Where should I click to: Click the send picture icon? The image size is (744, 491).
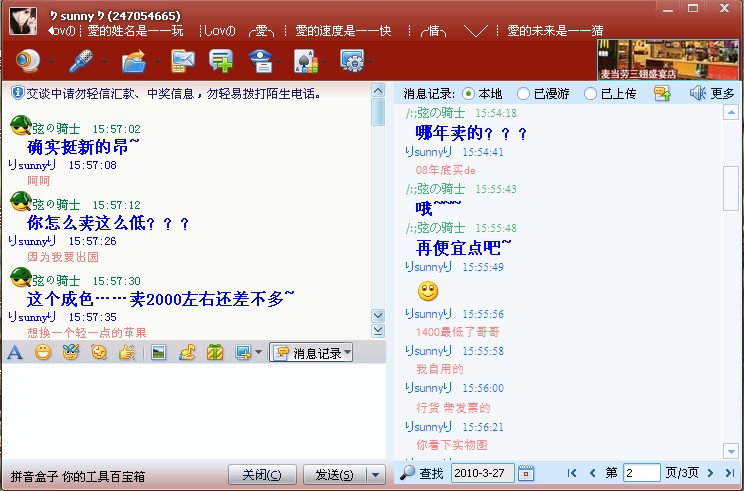coord(157,352)
